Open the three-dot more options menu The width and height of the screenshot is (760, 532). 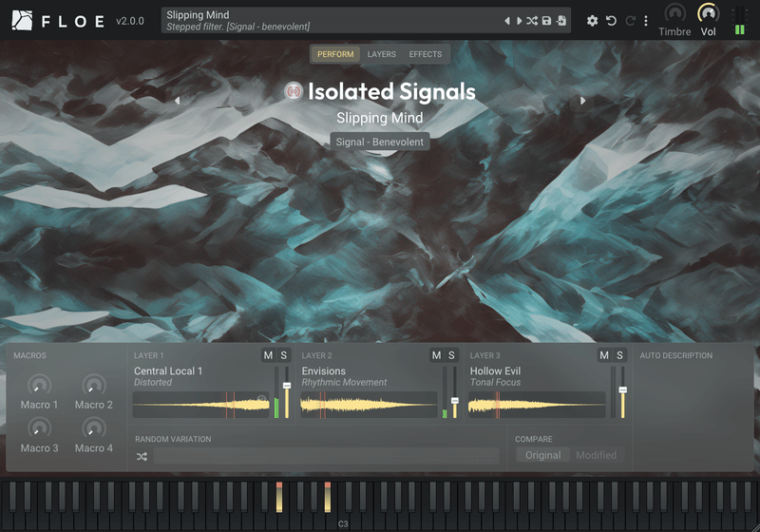(646, 21)
